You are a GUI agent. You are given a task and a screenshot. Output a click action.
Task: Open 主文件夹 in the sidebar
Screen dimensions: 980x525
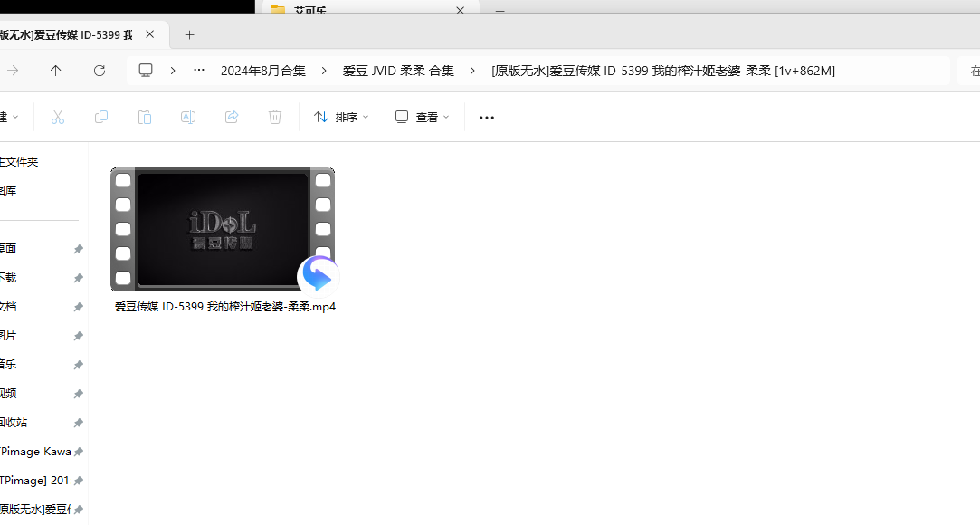19,162
